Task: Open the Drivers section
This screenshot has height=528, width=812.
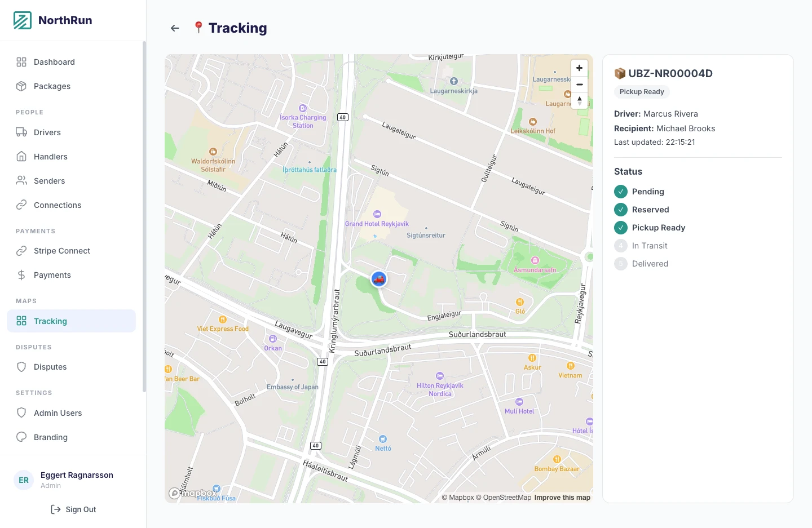Action: [x=47, y=132]
